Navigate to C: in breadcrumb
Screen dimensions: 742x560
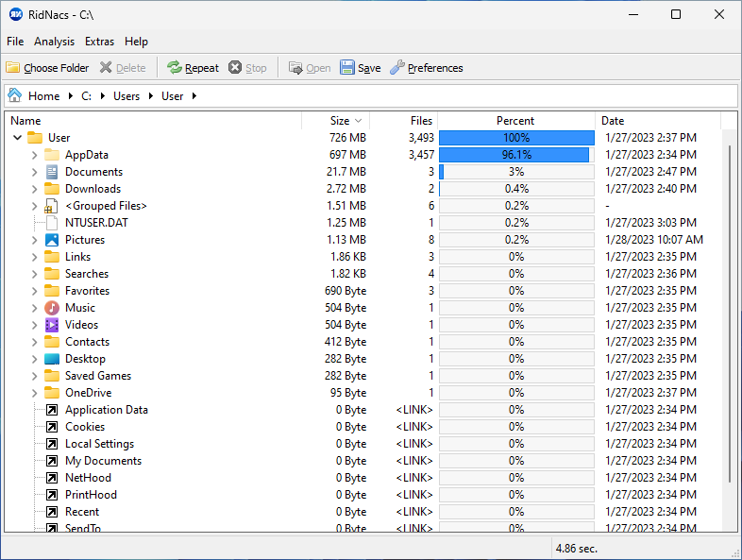87,96
